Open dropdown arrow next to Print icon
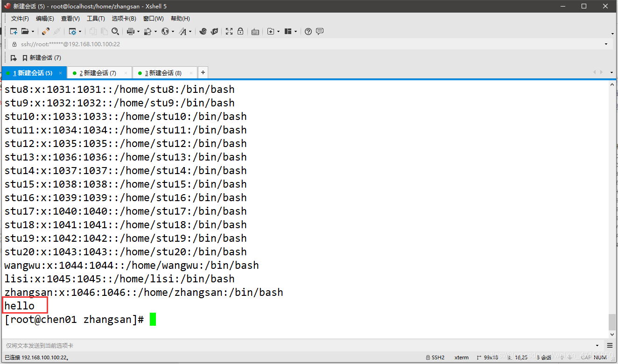 point(138,32)
